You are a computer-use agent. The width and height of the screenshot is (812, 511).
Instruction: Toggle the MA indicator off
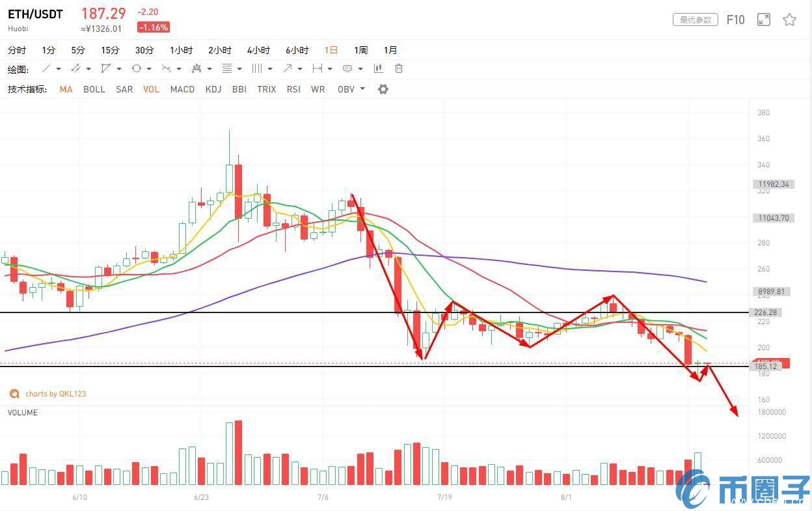[x=66, y=89]
